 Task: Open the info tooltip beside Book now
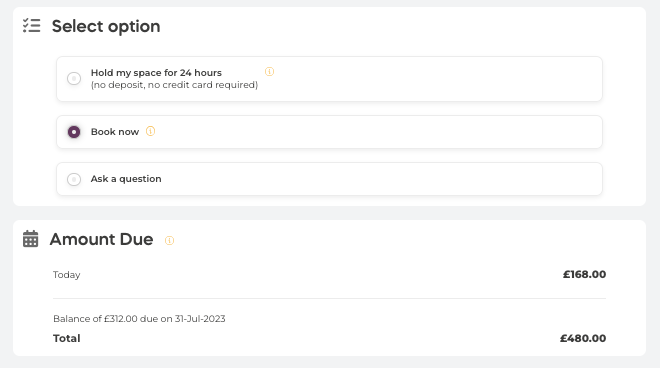(150, 131)
